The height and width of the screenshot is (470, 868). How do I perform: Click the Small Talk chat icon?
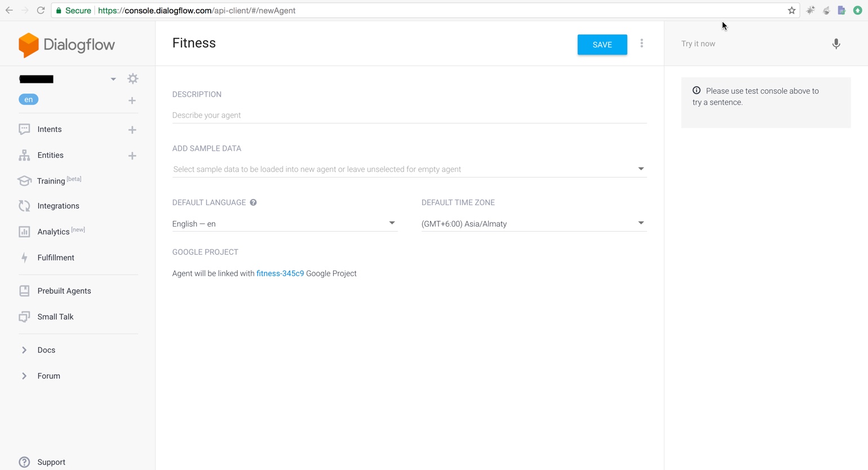click(24, 317)
